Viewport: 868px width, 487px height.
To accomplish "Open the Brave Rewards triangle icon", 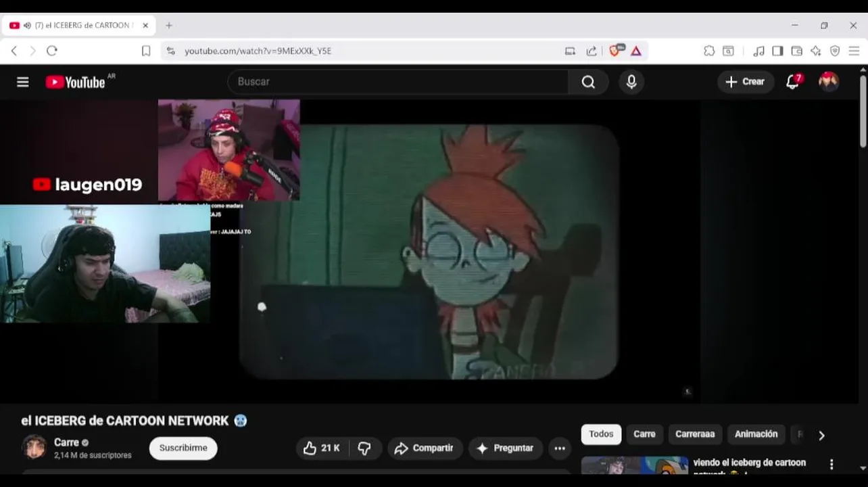I will point(636,51).
